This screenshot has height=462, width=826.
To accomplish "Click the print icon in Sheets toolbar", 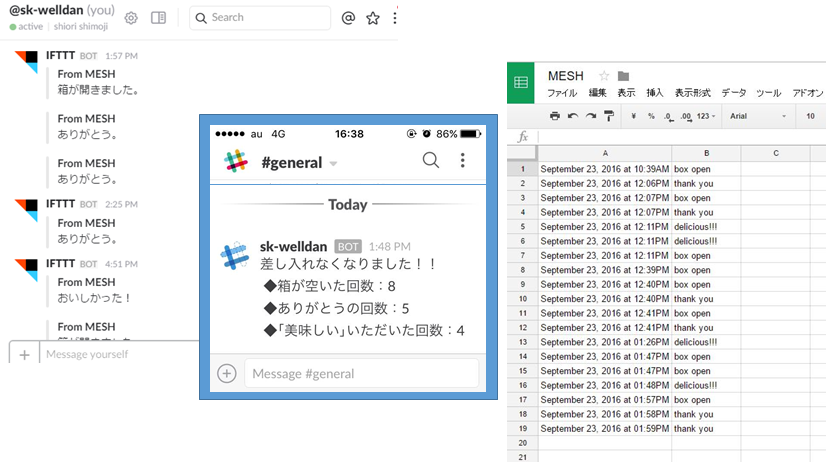I will point(555,116).
